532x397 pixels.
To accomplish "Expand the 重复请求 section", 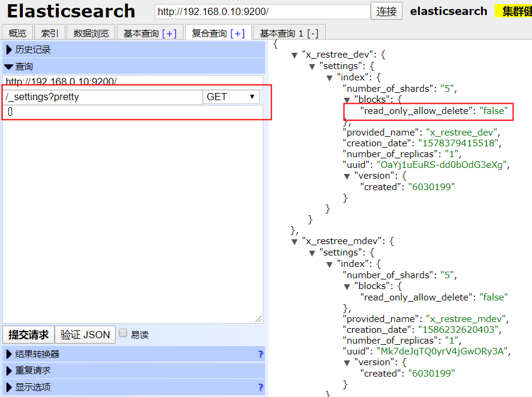I will click(x=134, y=370).
